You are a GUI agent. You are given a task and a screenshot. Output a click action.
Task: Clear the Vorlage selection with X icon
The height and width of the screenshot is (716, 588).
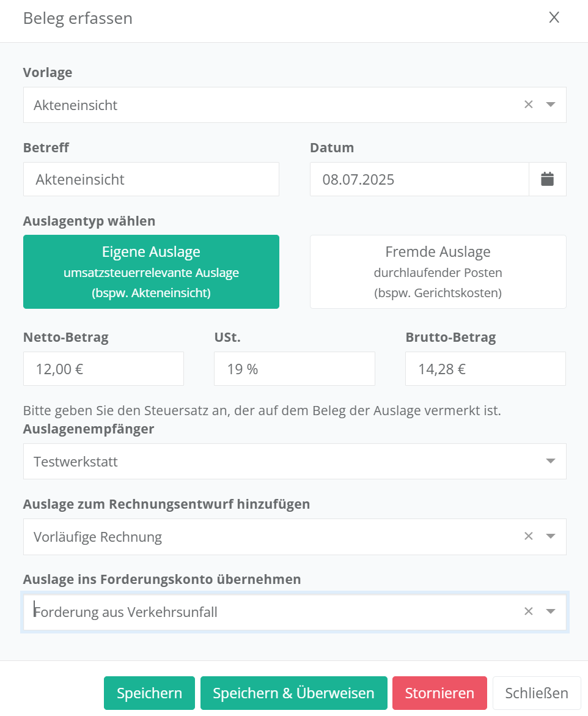click(x=529, y=105)
